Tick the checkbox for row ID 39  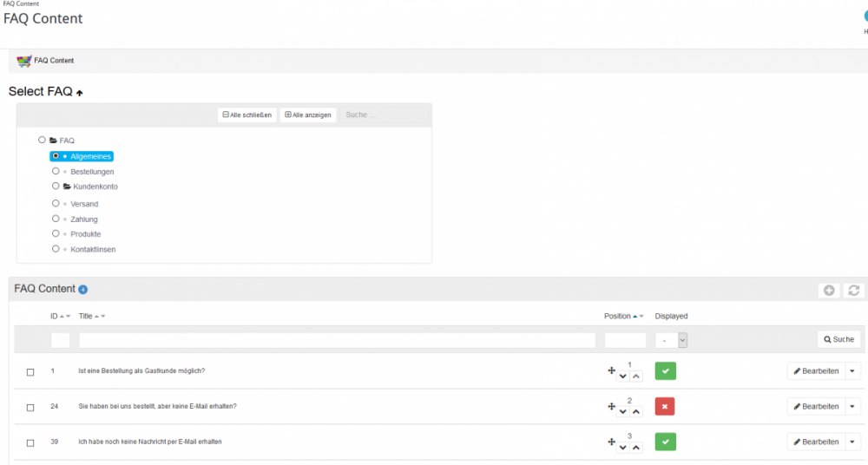click(x=30, y=442)
